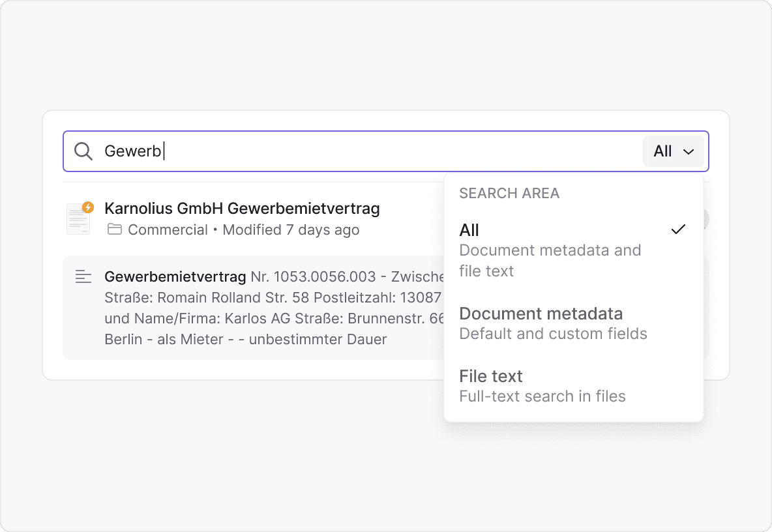This screenshot has height=532, width=772.
Task: Click the folder icon next to Commercial
Action: coord(115,229)
